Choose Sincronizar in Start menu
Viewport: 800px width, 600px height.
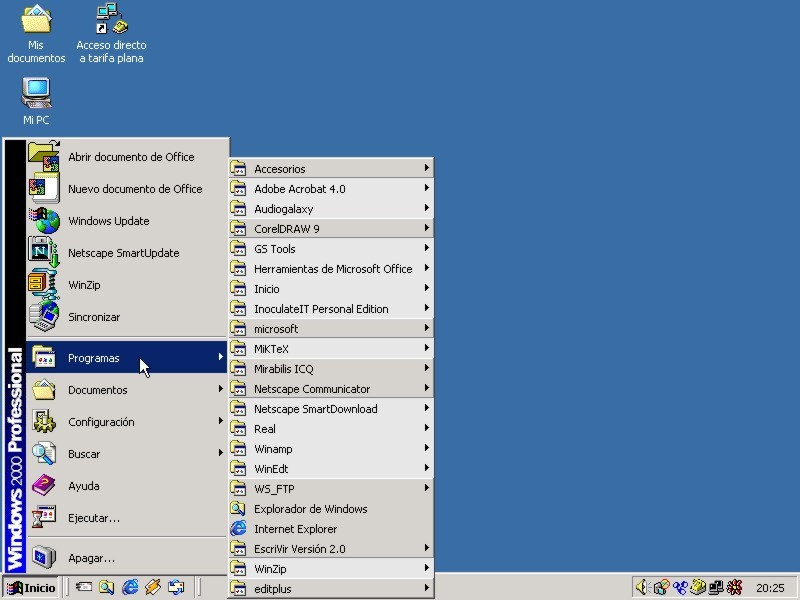(127, 317)
